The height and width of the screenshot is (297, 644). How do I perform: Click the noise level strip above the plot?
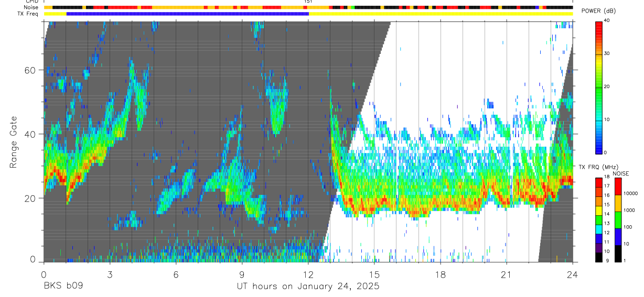[308, 7]
